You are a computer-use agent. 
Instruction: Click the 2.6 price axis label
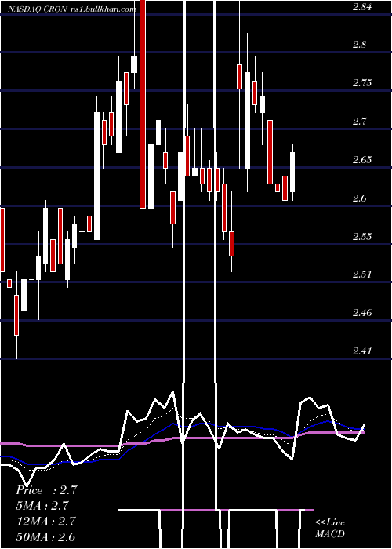359,198
